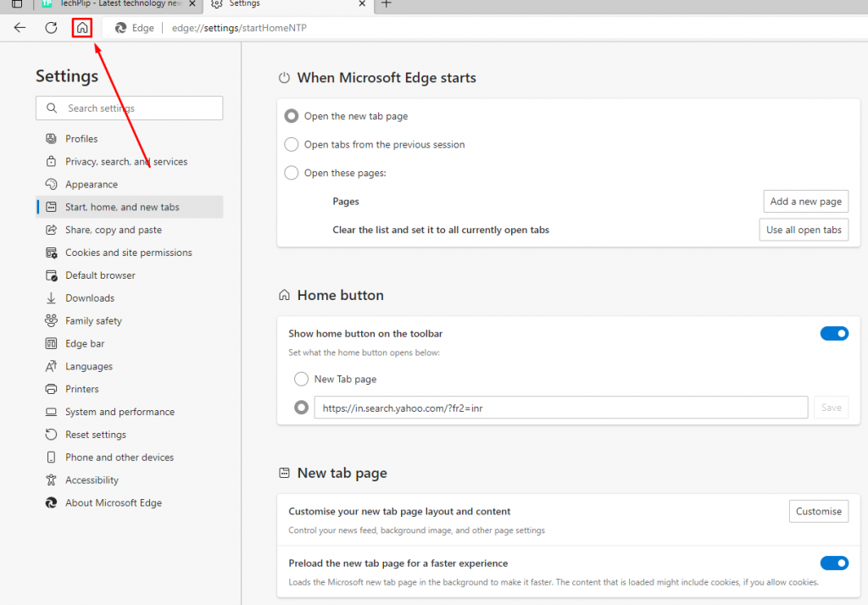Screen dimensions: 868x605
Task: Open Start, home, and new tabs section
Action: coord(130,207)
